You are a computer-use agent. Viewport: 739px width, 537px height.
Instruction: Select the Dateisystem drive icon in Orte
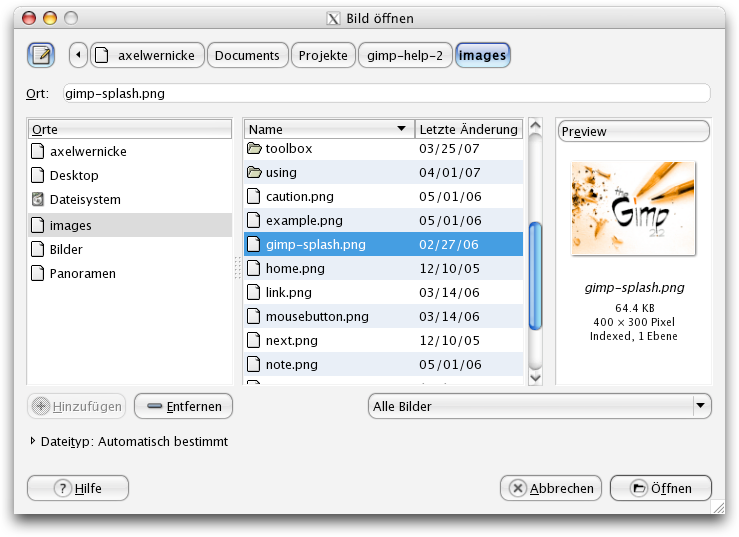point(38,200)
